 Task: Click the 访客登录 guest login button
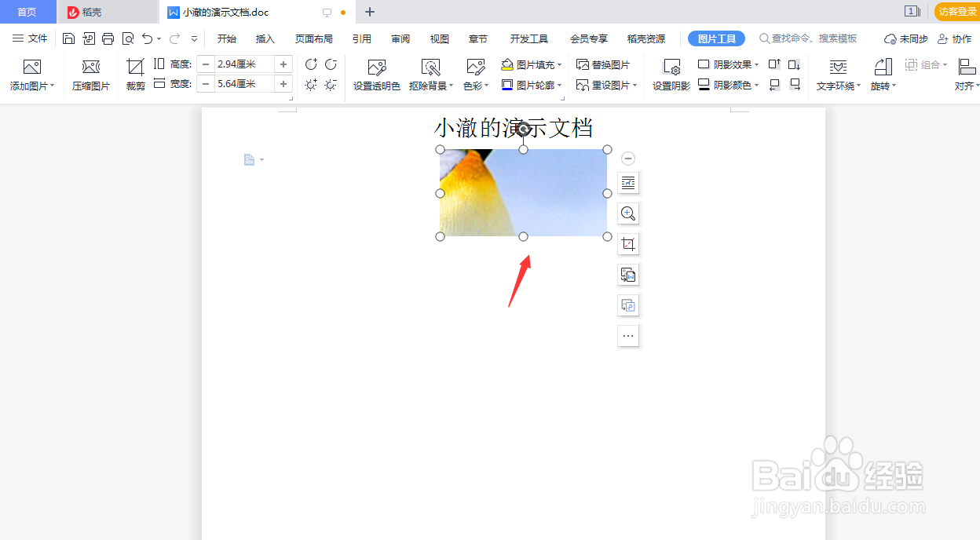click(x=955, y=12)
